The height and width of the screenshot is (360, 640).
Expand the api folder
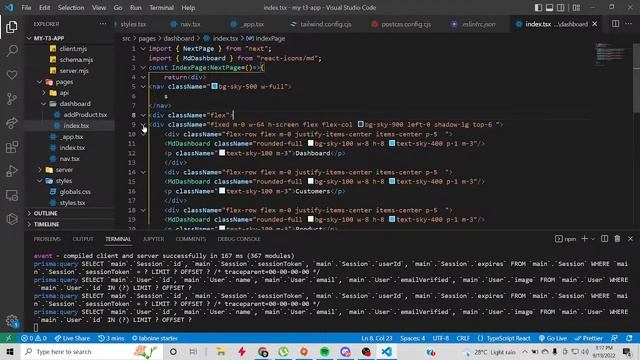(44, 93)
